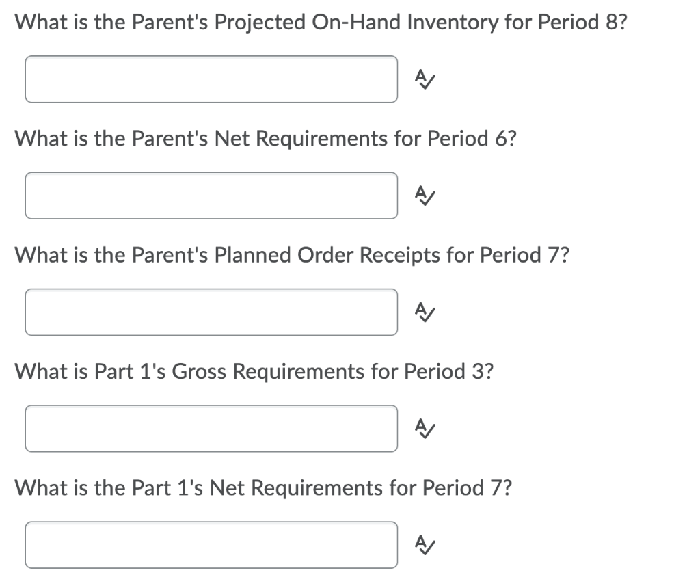Click spellcheck icon beside Part 1's Net Requirements answer
The image size is (700, 588).
coord(426,545)
